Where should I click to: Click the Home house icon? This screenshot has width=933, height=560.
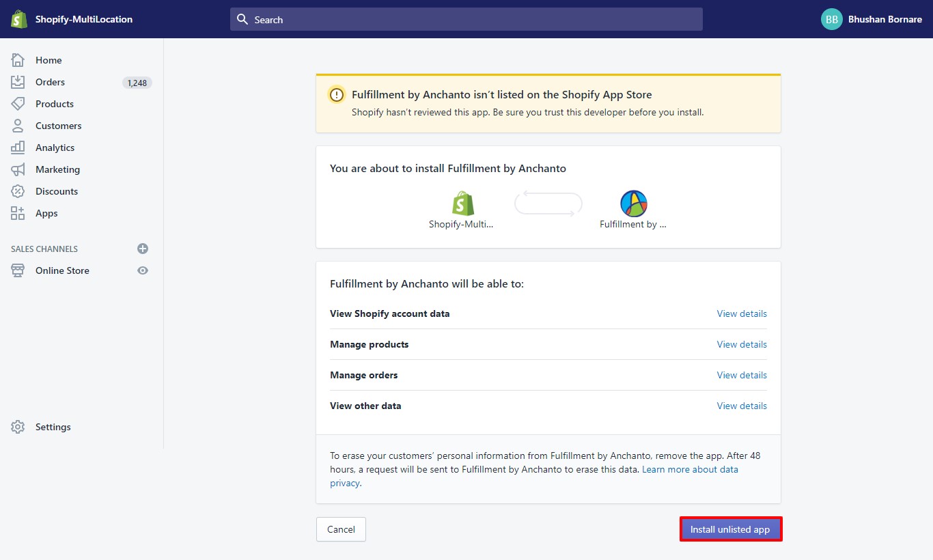click(18, 60)
